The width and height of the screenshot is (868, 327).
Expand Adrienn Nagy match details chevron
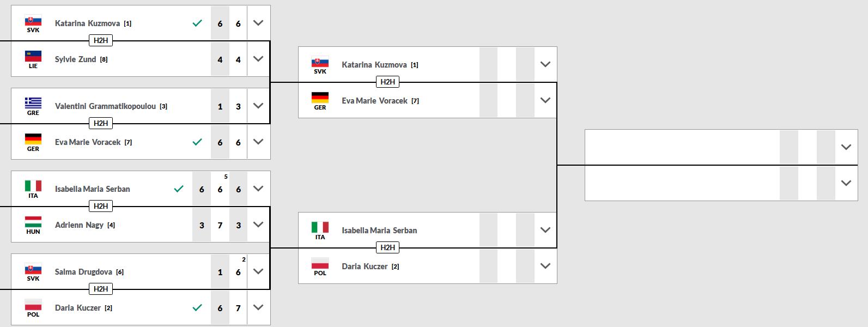[x=258, y=225]
